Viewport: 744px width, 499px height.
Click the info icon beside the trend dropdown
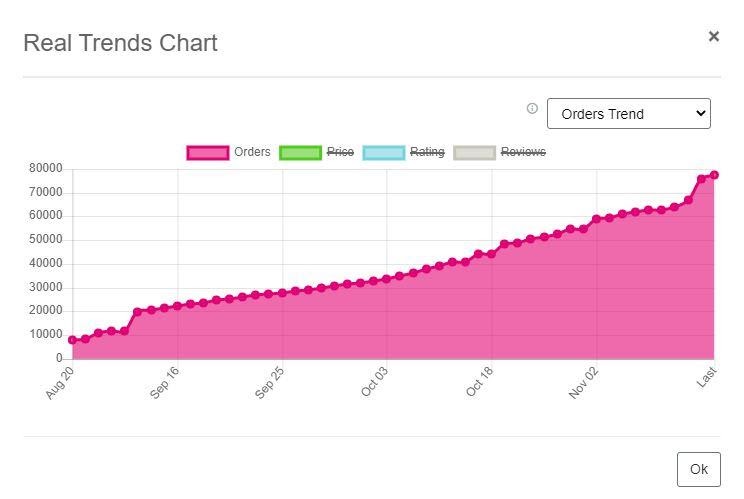coord(532,109)
